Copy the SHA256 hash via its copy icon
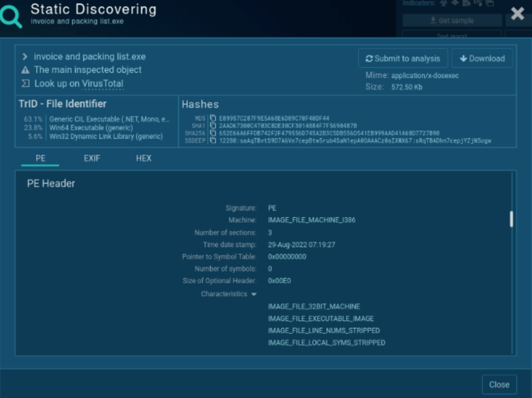This screenshot has height=398, width=532. point(213,133)
